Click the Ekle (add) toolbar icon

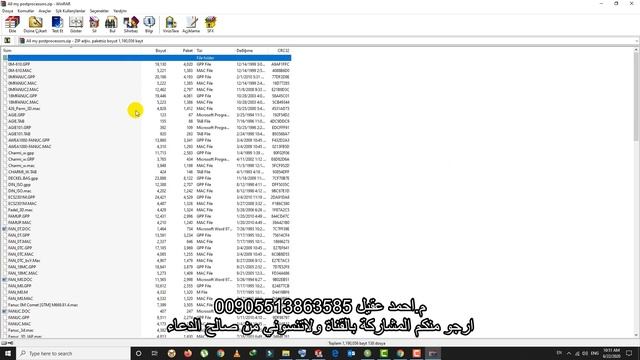tap(12, 24)
